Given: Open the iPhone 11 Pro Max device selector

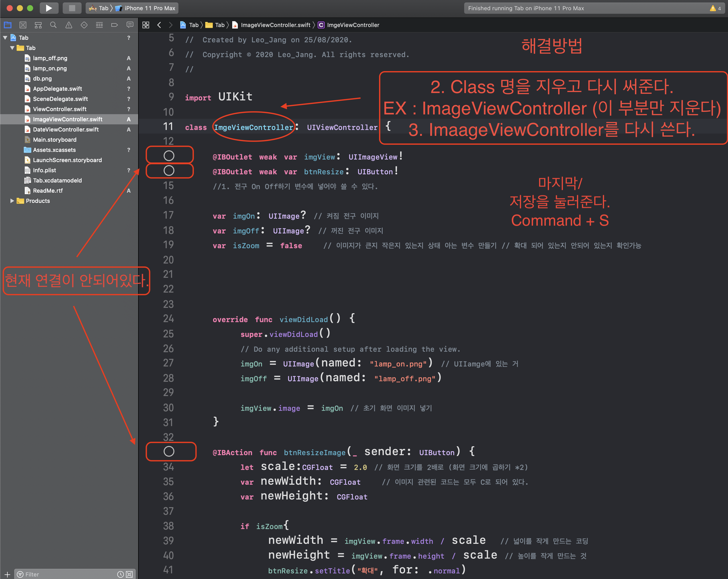Looking at the screenshot, I should (150, 8).
